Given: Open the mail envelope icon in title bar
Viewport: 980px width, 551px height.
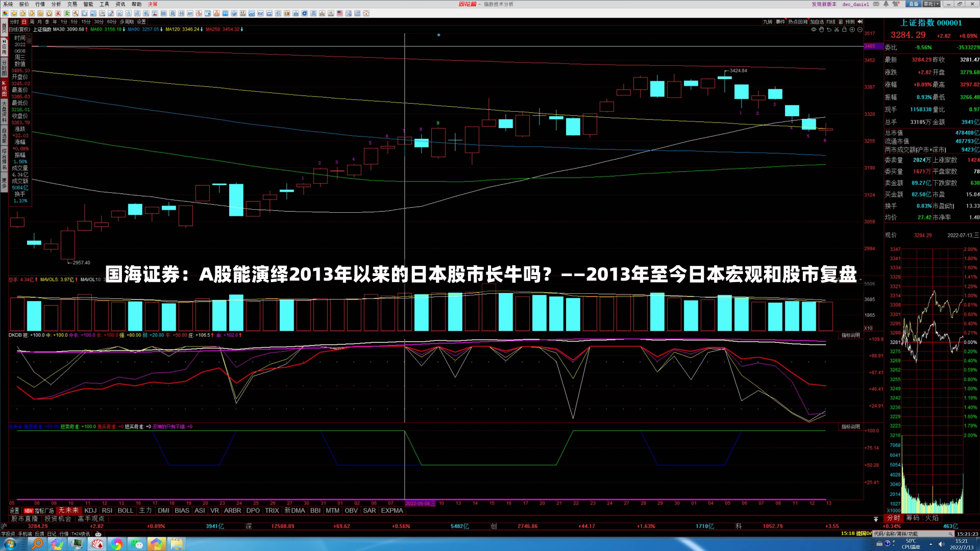Looking at the screenshot, I should [876, 4].
